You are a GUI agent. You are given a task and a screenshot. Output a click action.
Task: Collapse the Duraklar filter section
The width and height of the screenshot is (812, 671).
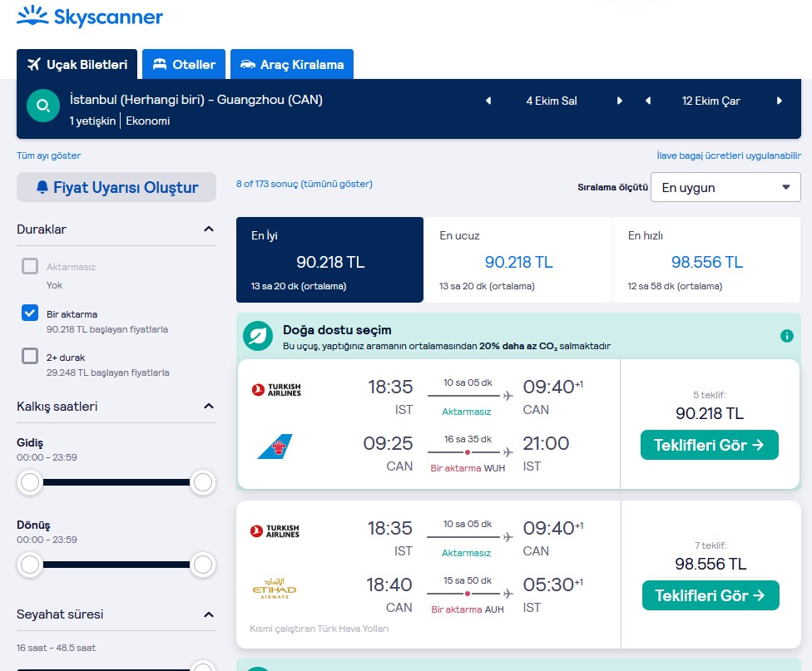(x=209, y=229)
